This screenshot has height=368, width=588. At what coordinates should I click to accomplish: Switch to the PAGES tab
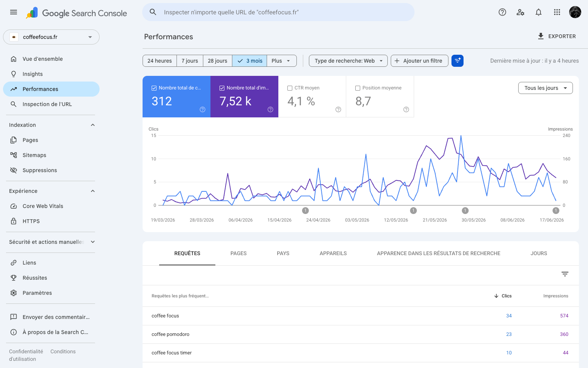[x=238, y=253]
